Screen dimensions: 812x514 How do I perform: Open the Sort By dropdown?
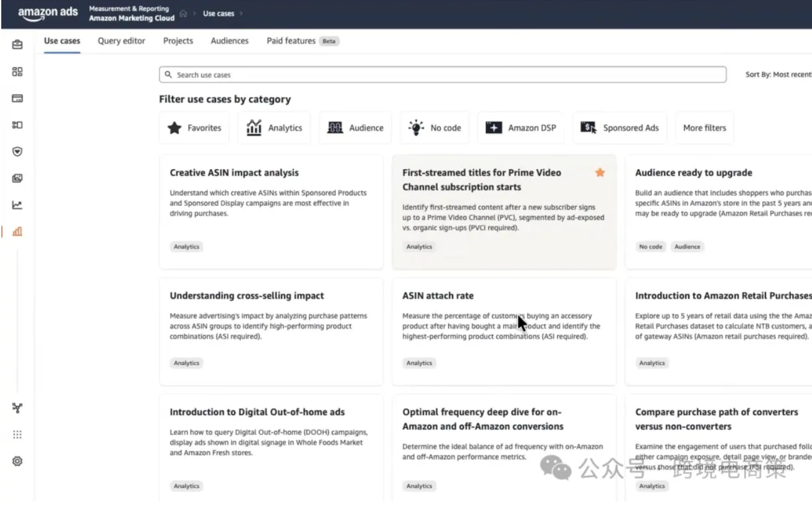point(778,75)
